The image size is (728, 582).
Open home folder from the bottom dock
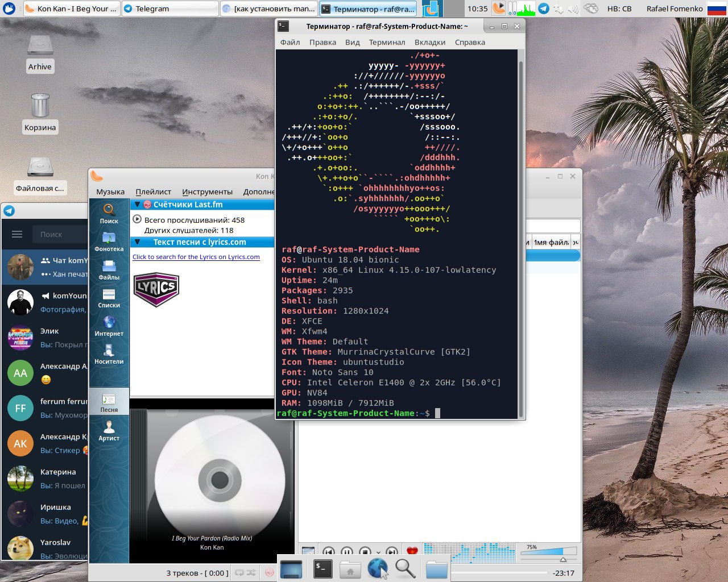(x=350, y=568)
